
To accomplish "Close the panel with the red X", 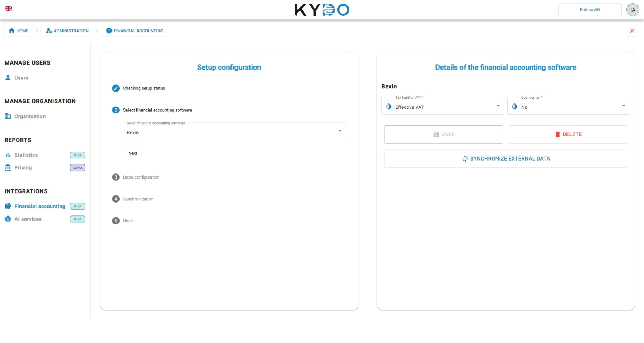I will coord(632,31).
